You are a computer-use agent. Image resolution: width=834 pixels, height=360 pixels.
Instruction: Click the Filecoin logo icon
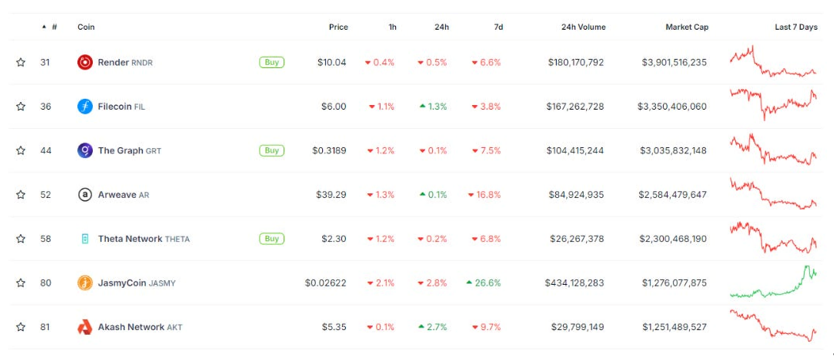85,106
